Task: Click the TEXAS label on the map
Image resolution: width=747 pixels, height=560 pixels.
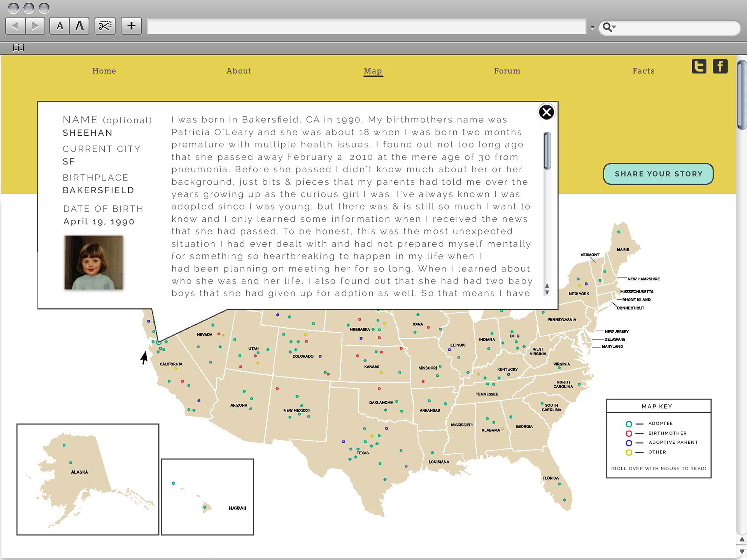Action: pos(363,453)
